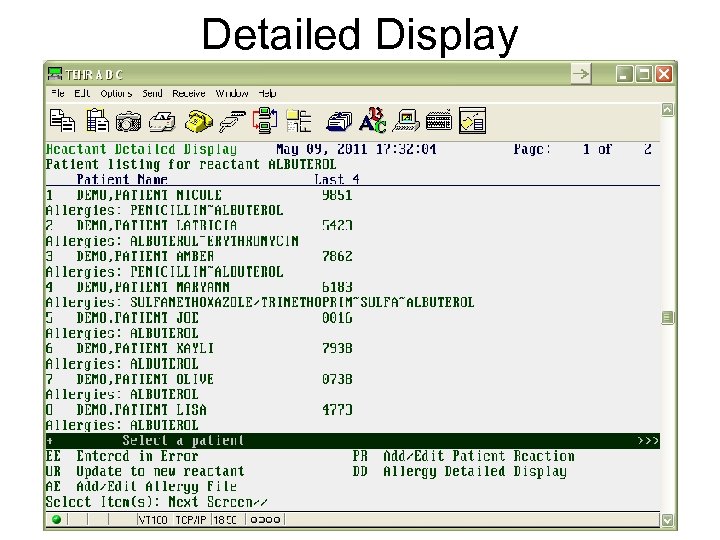Click patient DEMO,PATIENT JOE row
The image size is (720, 540).
(199, 318)
